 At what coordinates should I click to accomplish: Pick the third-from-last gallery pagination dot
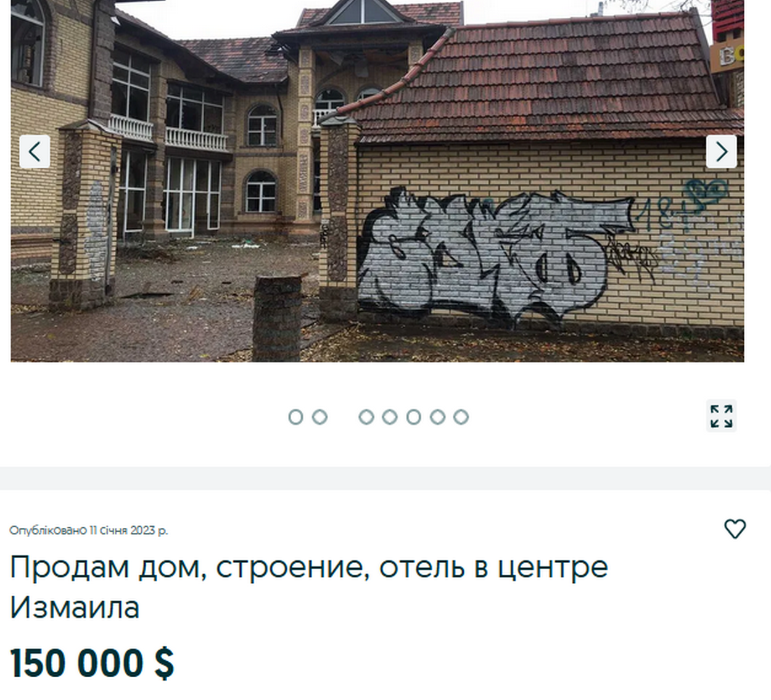(x=414, y=417)
